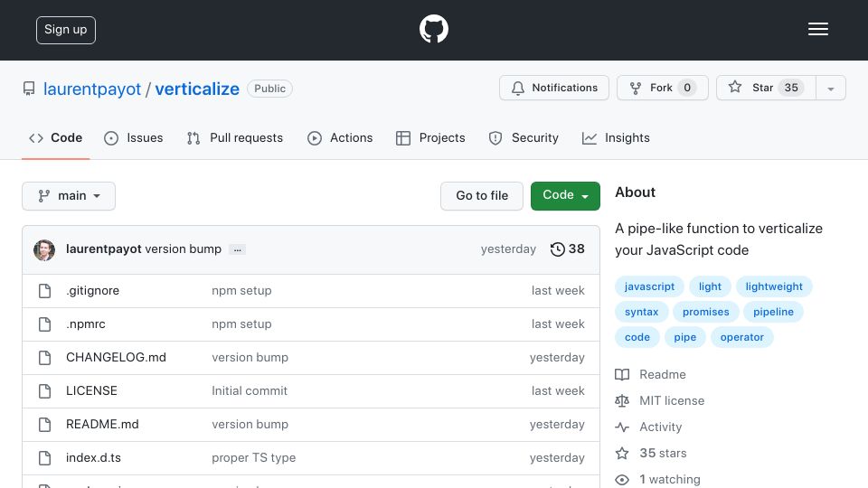868x488 pixels.
Task: Select the lightweight topic tag
Action: tap(774, 286)
